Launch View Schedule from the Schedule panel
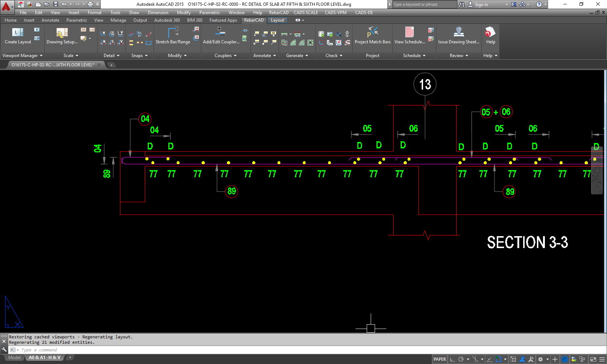607x364 pixels. pyautogui.click(x=409, y=36)
